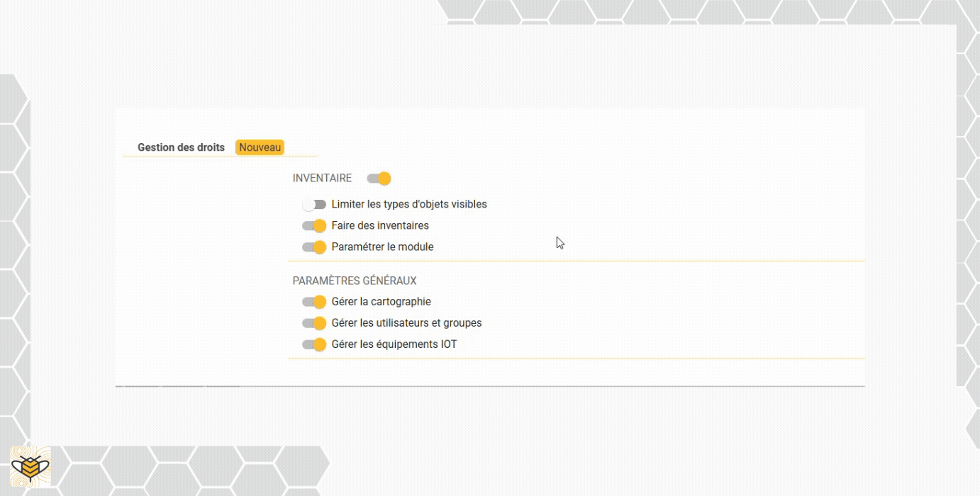
Task: Click the Gérer la cartographie label
Action: coord(381,301)
